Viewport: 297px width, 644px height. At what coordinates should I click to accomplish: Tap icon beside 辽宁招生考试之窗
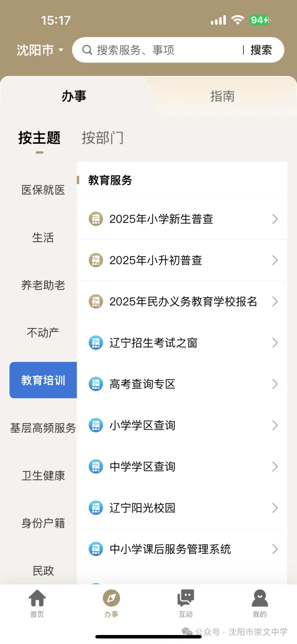[x=96, y=343]
